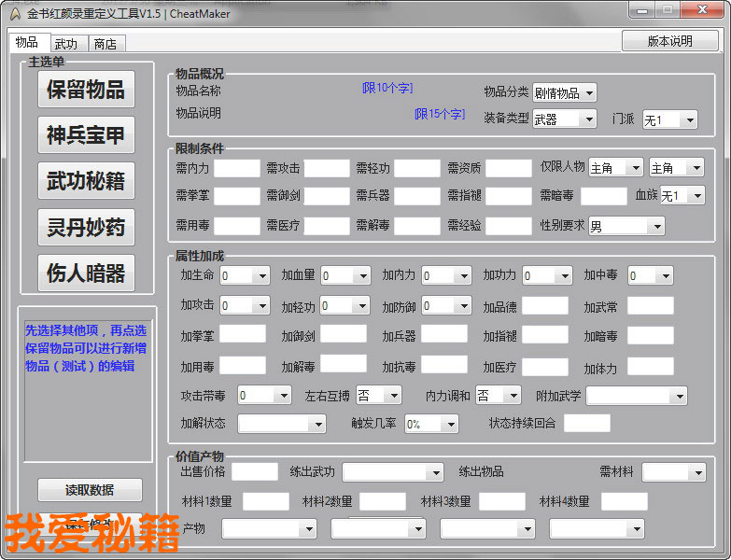The height and width of the screenshot is (560, 731).
Task: Click the 出售价格 input field
Action: (x=255, y=471)
